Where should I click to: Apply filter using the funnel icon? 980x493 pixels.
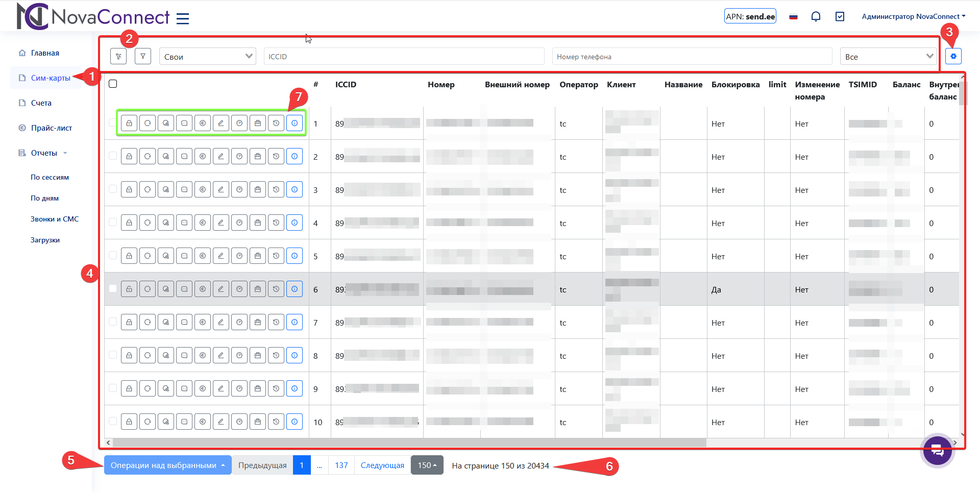click(143, 56)
